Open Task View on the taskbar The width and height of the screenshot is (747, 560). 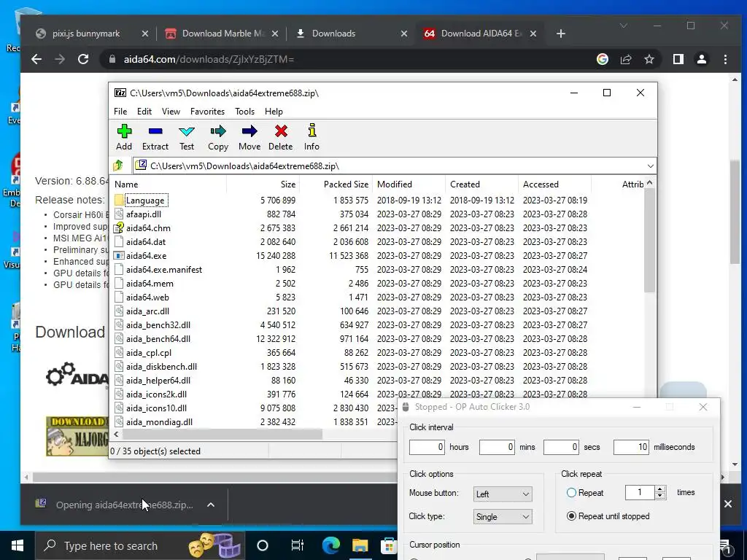click(298, 545)
